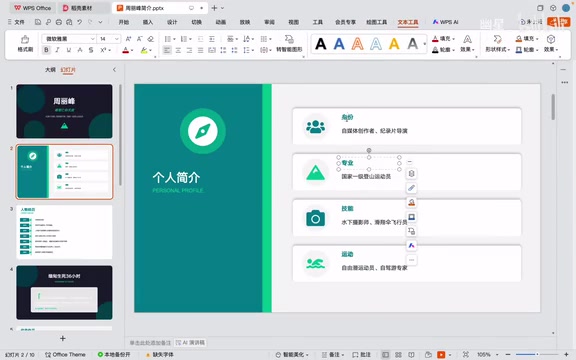The height and width of the screenshot is (360, 576).
Task: Click the zoom slider in status bar
Action: pos(537,354)
